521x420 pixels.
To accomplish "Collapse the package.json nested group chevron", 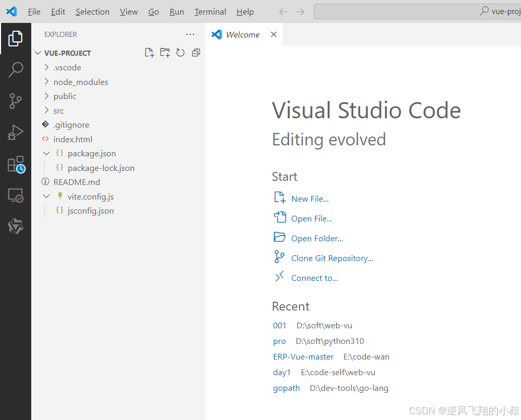I will pyautogui.click(x=46, y=154).
